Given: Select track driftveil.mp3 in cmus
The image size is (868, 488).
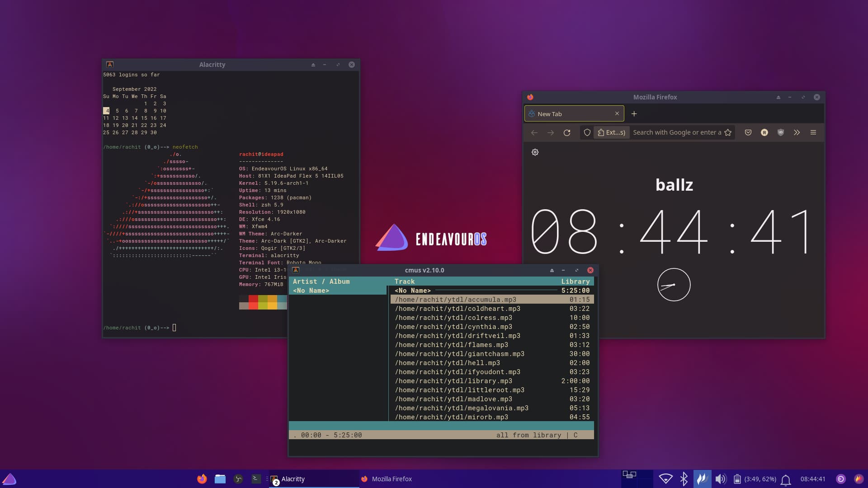Looking at the screenshot, I should point(492,336).
